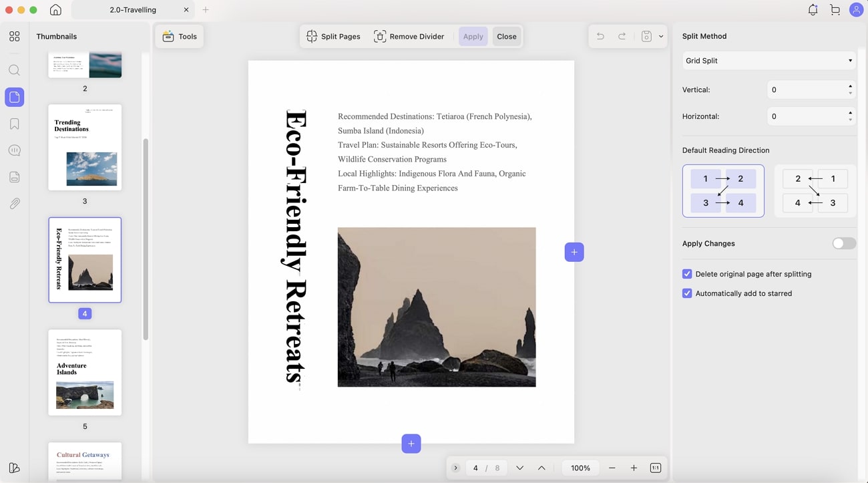Select left-to-right reading direction option
This screenshot has width=868, height=483.
click(723, 191)
